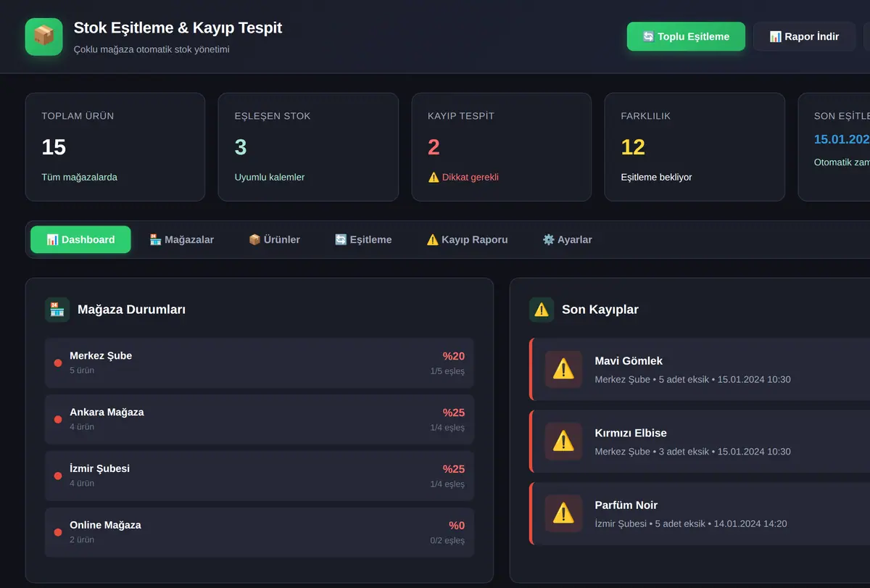
Task: Click the %20 match rate value
Action: (454, 356)
